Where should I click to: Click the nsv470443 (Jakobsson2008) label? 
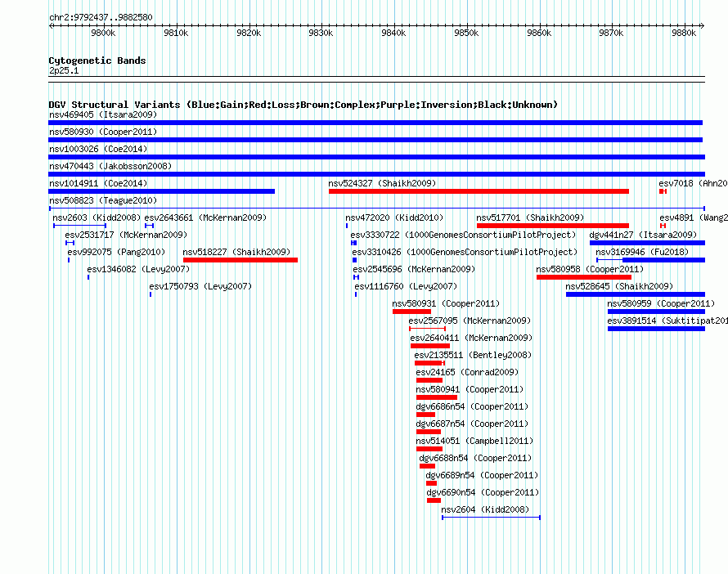(x=110, y=166)
